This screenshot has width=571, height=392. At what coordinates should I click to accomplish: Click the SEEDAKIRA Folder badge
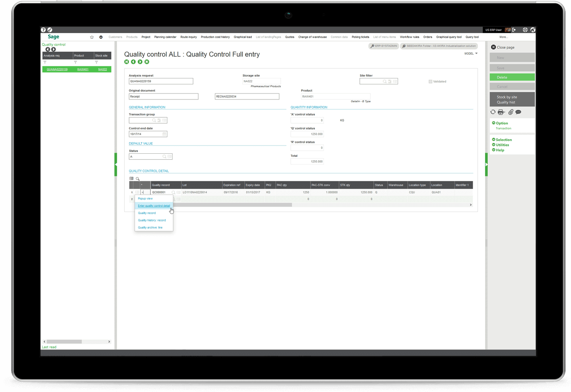click(439, 46)
